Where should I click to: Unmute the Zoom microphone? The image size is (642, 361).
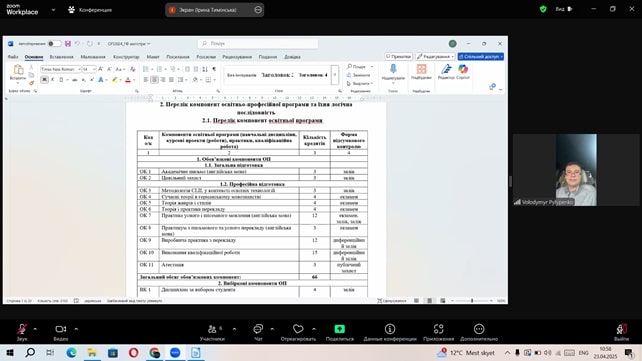pos(22,329)
